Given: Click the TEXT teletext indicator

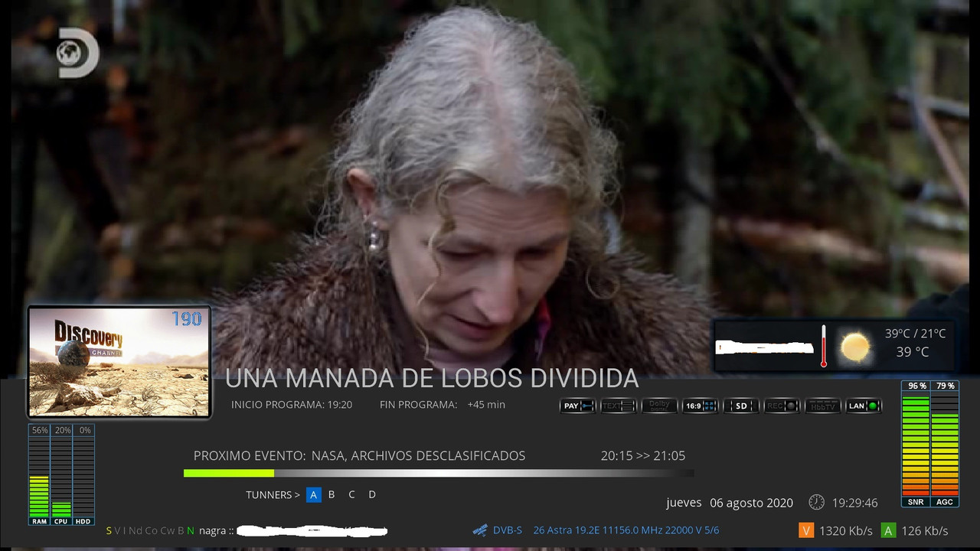Looking at the screenshot, I should click(619, 406).
